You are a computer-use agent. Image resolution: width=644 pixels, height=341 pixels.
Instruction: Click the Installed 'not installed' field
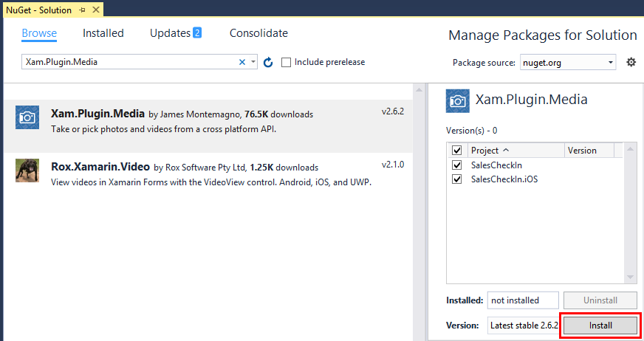523,300
